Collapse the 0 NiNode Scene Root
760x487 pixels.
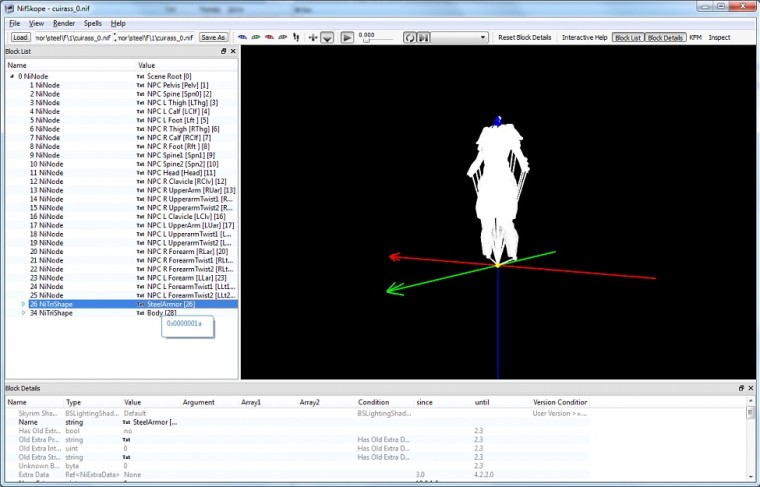(x=12, y=76)
